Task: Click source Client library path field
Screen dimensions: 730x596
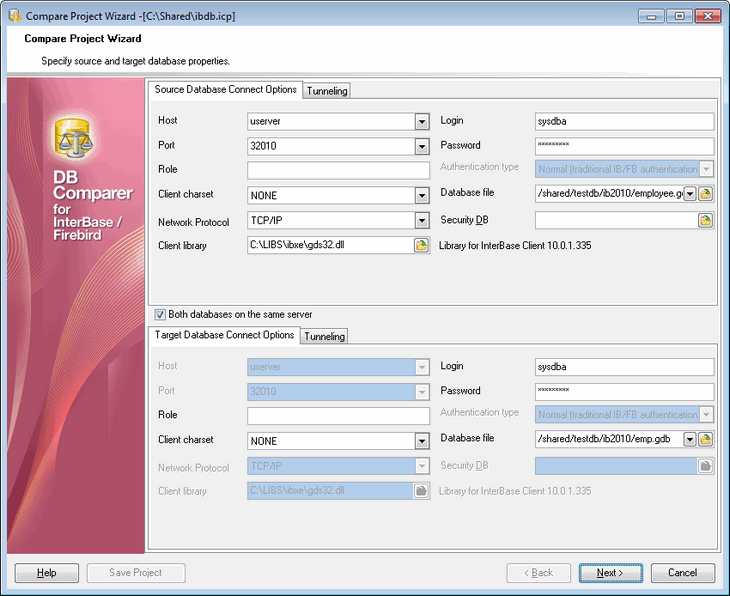Action: click(x=330, y=245)
